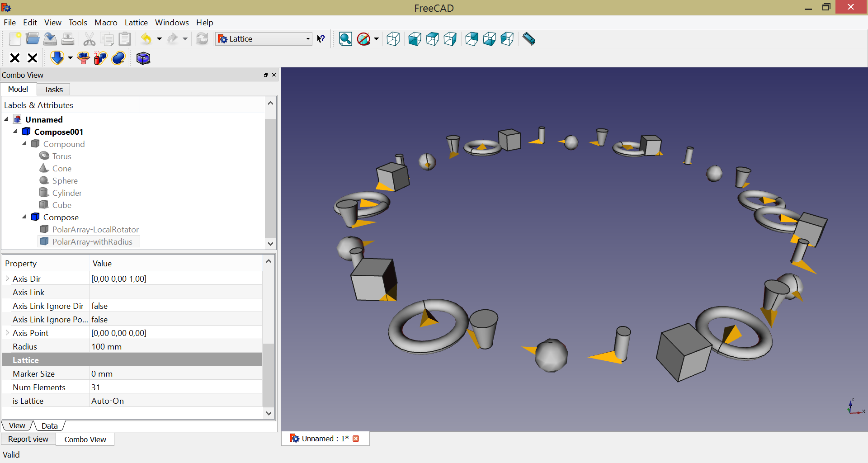Save the document via the toolbar save icon
Screen dimensions: 868x463
pyautogui.click(x=50, y=39)
